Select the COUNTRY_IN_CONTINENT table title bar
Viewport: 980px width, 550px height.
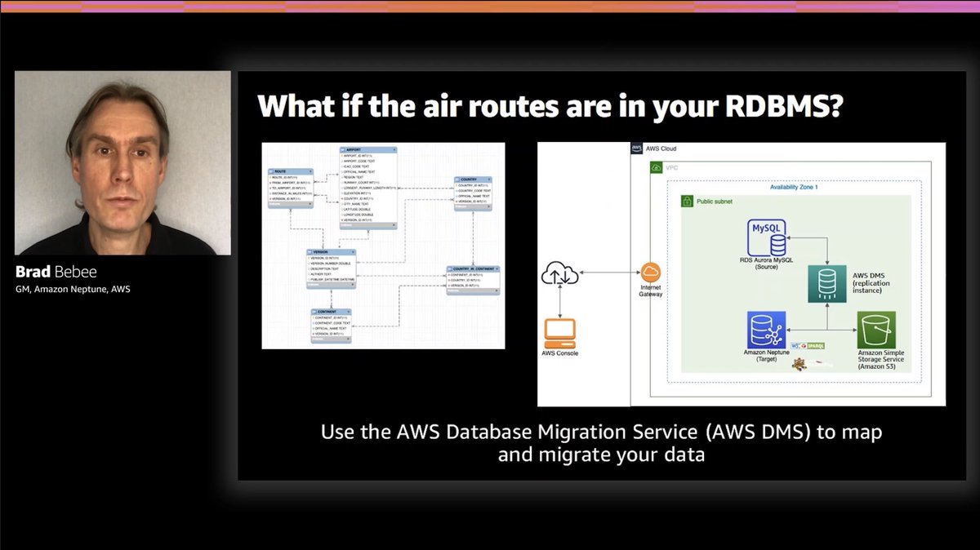[472, 268]
